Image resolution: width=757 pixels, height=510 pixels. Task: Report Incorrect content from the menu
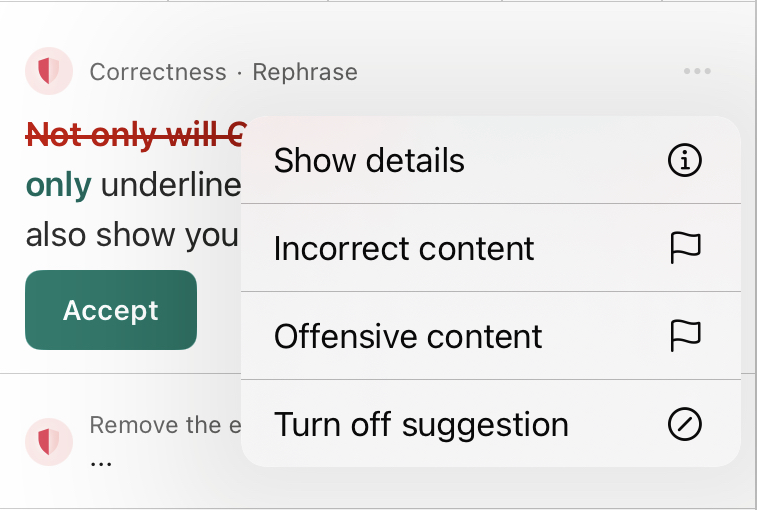[491, 248]
